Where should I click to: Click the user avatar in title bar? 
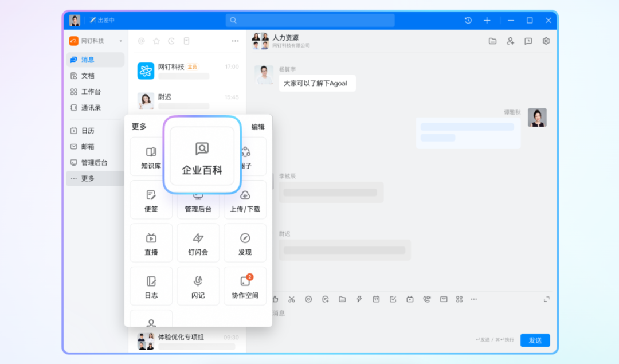click(x=74, y=20)
